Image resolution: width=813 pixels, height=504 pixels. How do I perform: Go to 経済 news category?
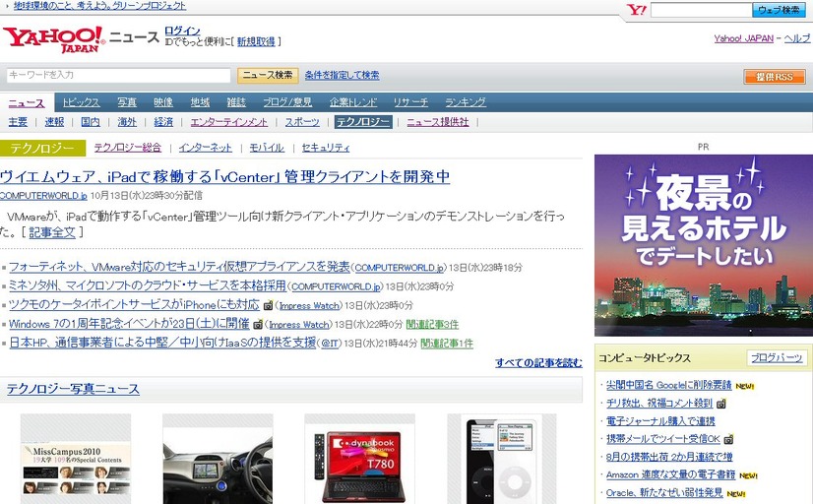163,122
